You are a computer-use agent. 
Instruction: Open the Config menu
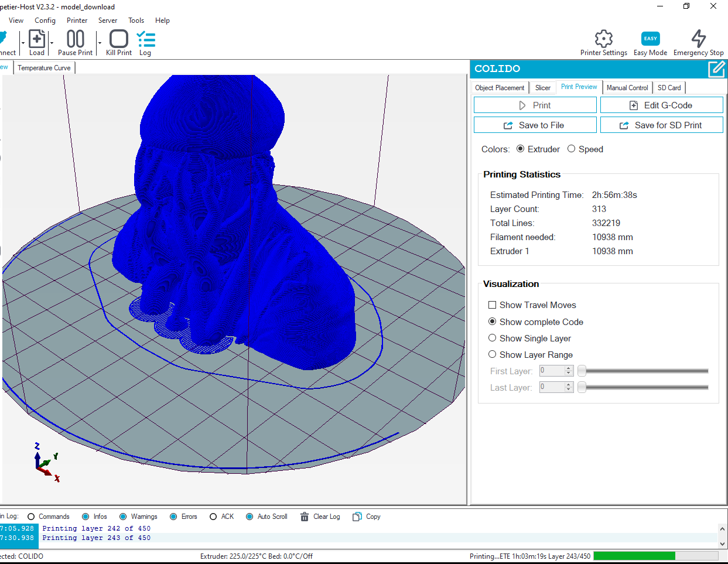(45, 20)
